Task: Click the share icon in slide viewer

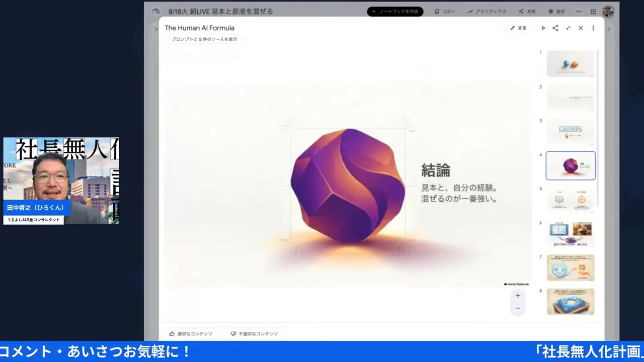Action: 555,28
